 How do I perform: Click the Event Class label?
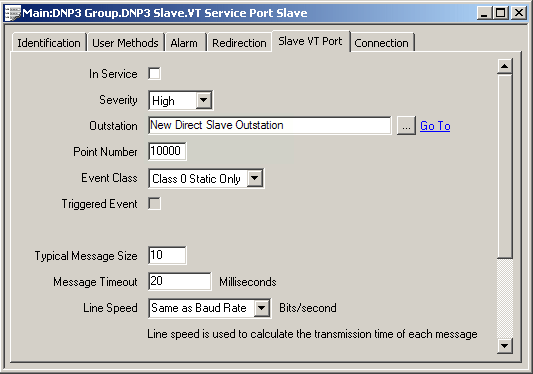coord(109,178)
